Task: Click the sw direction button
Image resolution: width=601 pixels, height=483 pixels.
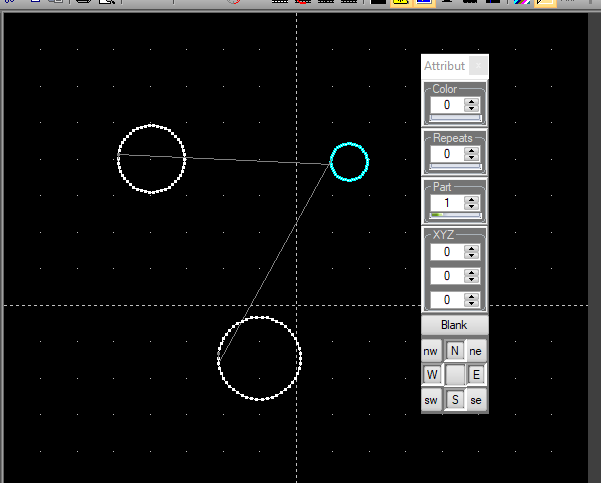Action: click(431, 400)
